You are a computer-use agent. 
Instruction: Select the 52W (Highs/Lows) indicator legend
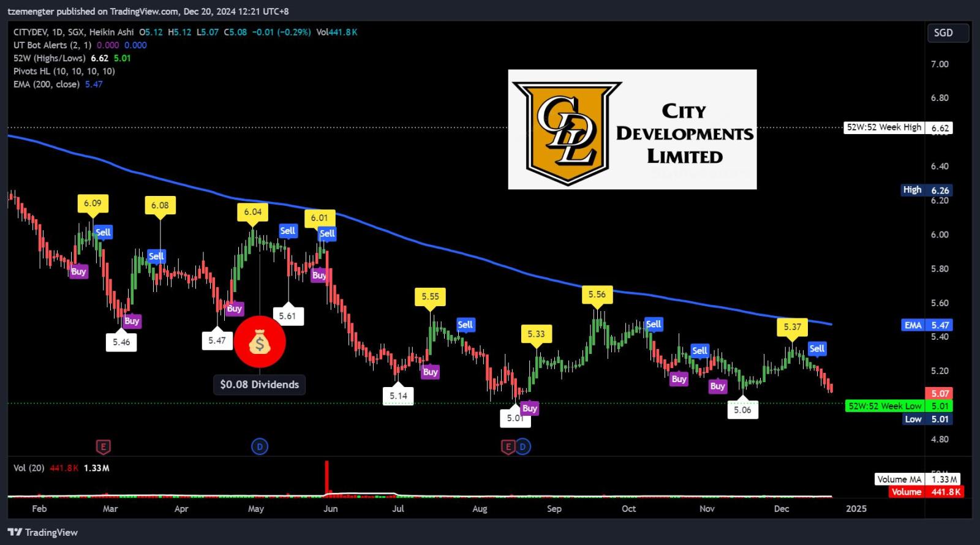click(x=50, y=58)
